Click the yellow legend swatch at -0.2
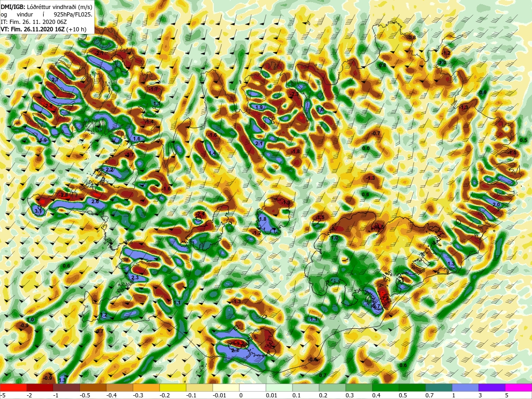 click(x=173, y=387)
